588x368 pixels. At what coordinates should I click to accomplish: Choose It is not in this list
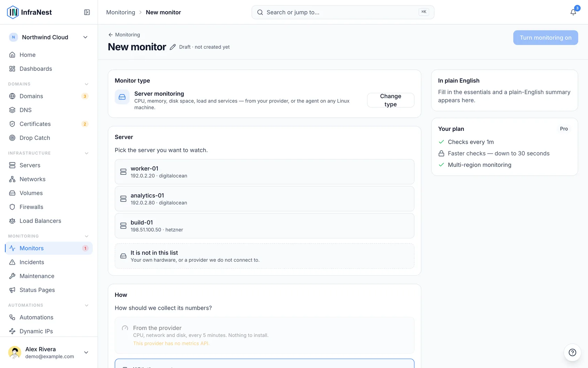264,256
